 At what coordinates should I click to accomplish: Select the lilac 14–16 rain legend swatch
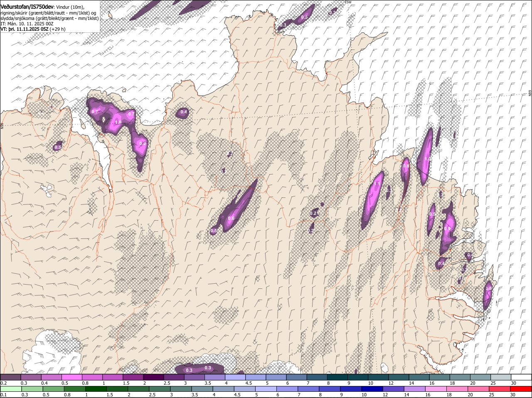point(414,389)
